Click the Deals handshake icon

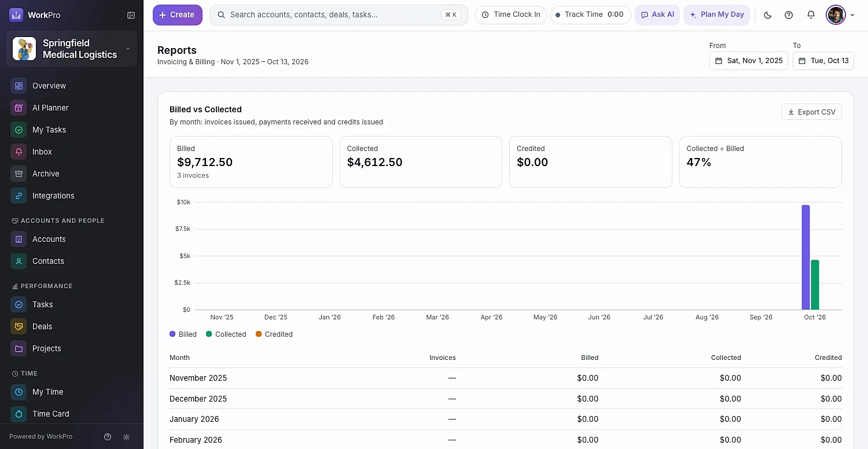(x=19, y=326)
